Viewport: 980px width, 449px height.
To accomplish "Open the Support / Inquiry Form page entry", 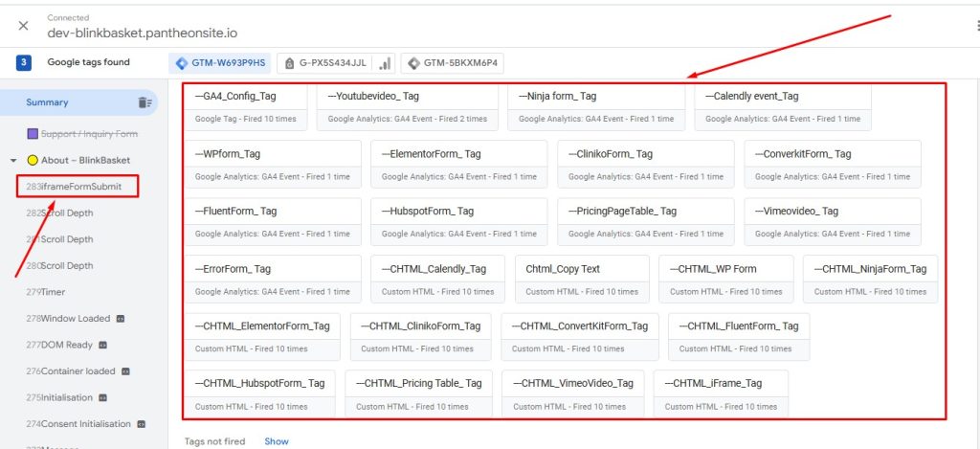I will click(89, 134).
